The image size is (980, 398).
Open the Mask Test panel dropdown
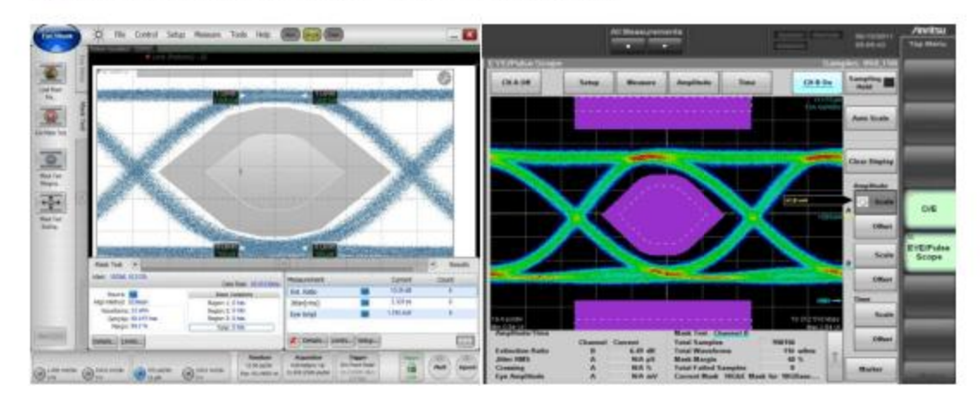pos(134,265)
